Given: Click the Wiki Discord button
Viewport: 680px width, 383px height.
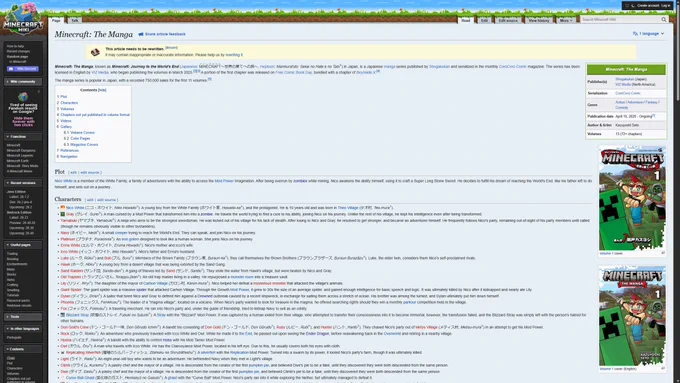Looking at the screenshot, I should point(23,69).
